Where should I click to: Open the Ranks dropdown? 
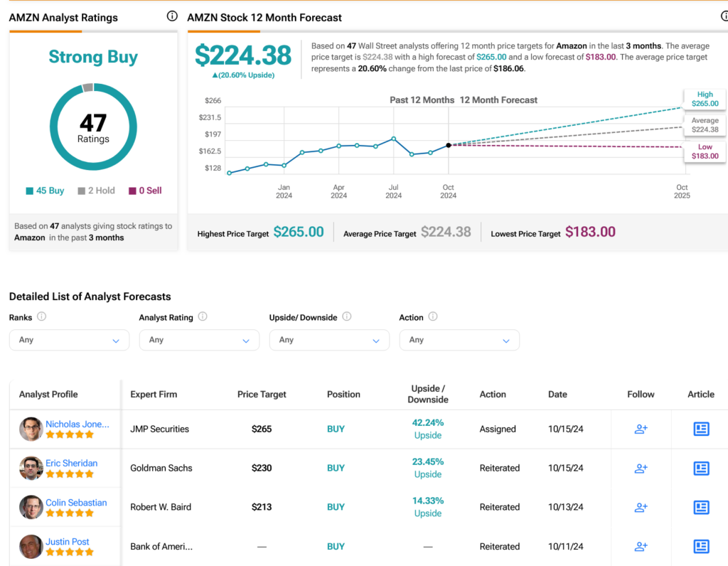pos(69,340)
